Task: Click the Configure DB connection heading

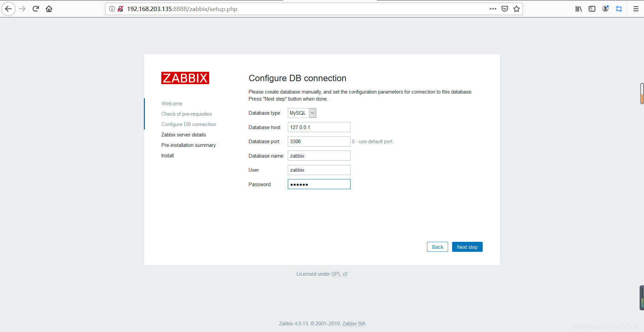Action: [298, 78]
